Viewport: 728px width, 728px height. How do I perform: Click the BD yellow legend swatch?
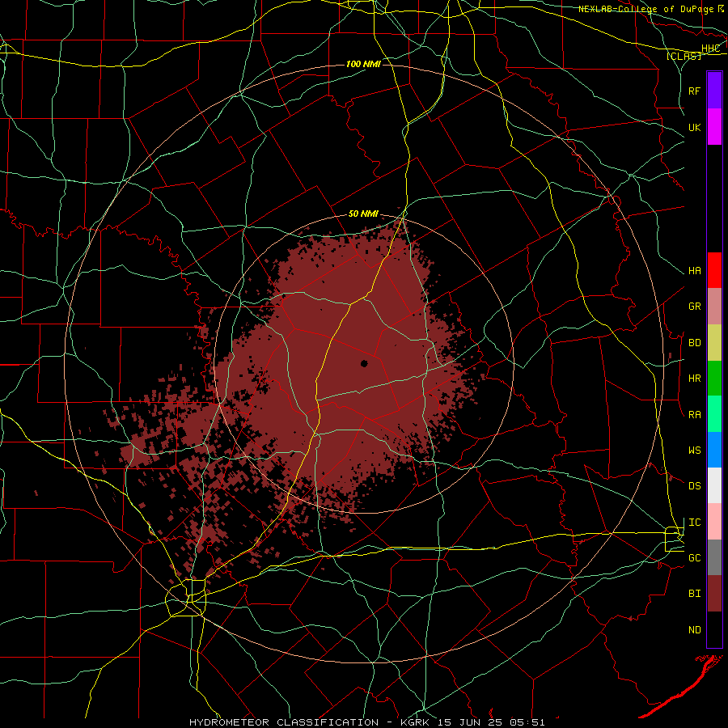point(714,342)
